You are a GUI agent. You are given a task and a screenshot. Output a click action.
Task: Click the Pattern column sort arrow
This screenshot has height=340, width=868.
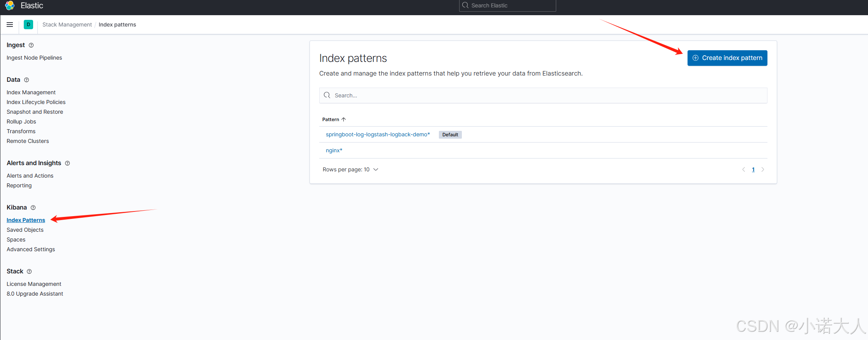343,120
